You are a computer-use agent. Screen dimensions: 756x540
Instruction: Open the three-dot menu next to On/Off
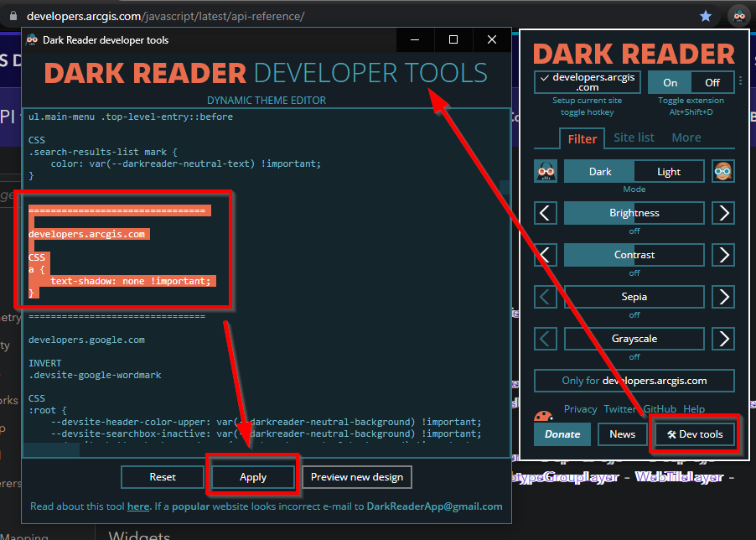point(741,81)
